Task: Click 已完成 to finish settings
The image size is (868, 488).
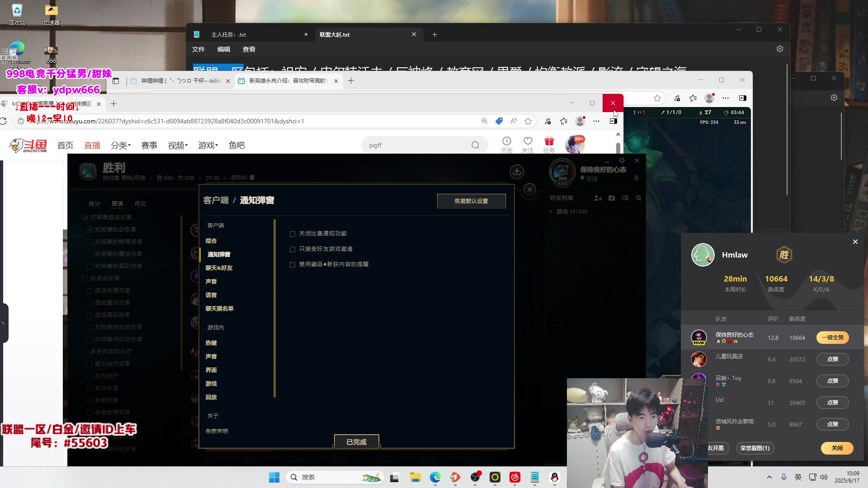Action: [x=356, y=442]
